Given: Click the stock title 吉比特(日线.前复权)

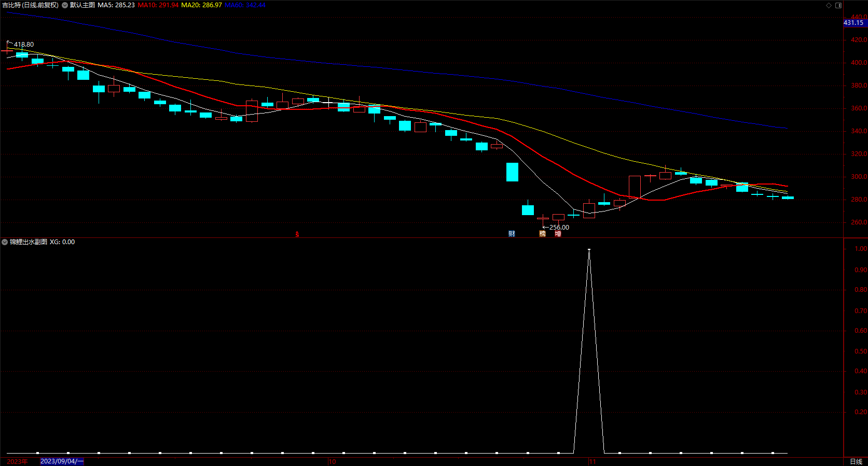Looking at the screenshot, I should coord(30,5).
